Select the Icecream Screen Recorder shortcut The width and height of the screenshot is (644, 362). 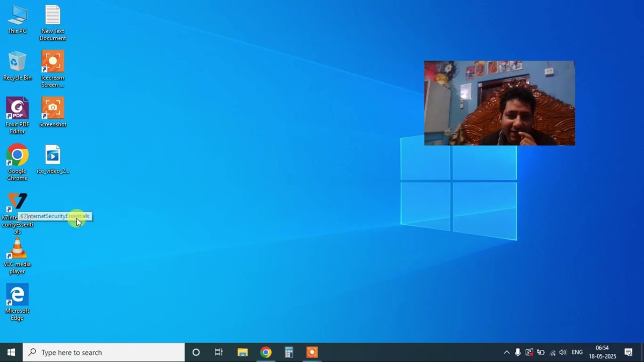[53, 69]
